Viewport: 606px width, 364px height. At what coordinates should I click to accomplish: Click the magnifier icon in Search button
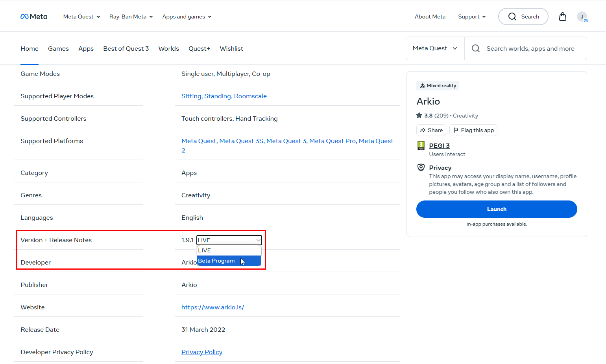click(x=512, y=17)
